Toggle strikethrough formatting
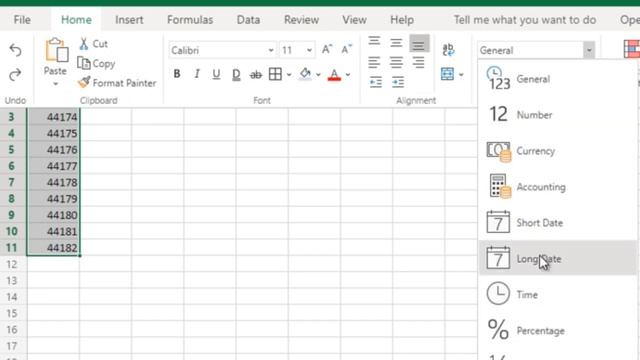Image resolution: width=640 pixels, height=360 pixels. (256, 74)
